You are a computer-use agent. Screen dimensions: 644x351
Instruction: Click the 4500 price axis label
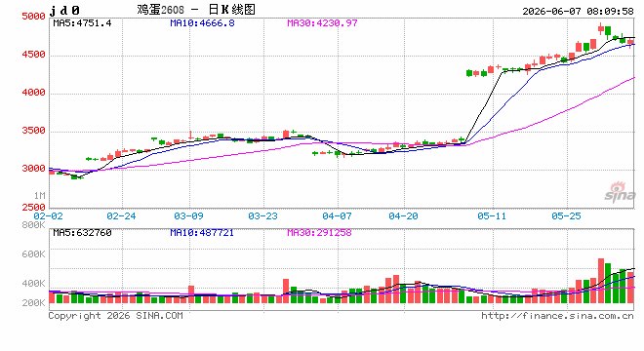click(x=33, y=55)
